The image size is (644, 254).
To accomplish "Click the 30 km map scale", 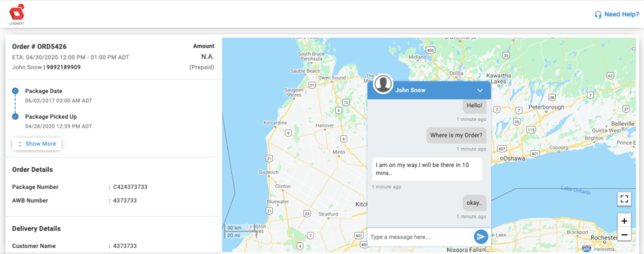I will tap(234, 228).
